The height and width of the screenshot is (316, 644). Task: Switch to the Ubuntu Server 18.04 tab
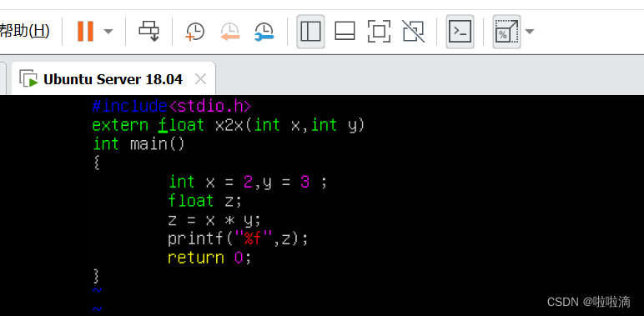click(x=113, y=79)
